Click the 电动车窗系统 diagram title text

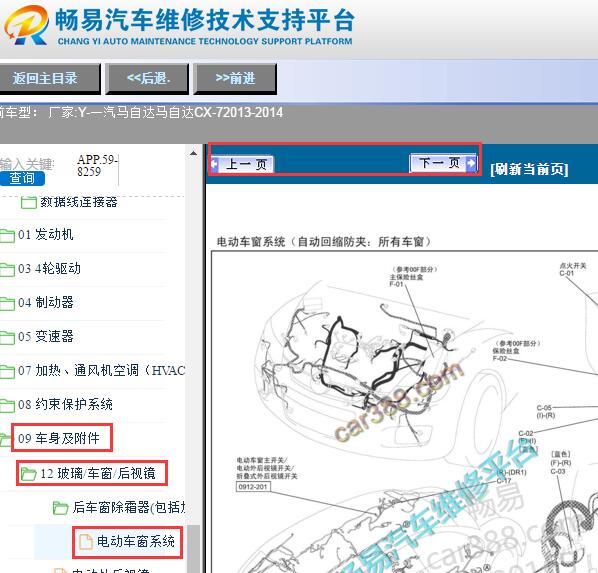pyautogui.click(x=323, y=242)
